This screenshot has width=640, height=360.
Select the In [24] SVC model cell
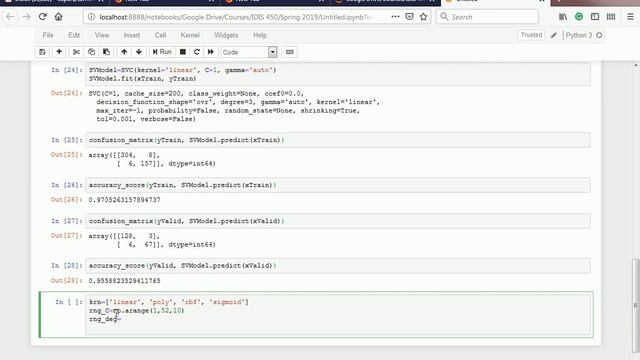(338, 74)
